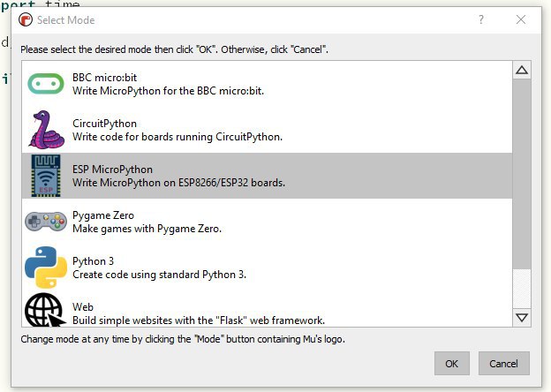Confirm the selection with OK
The image size is (551, 392).
451,363
